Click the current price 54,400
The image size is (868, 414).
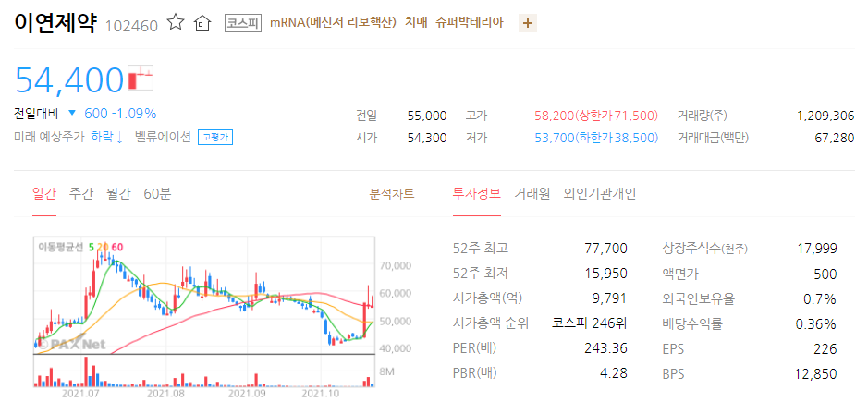point(69,79)
